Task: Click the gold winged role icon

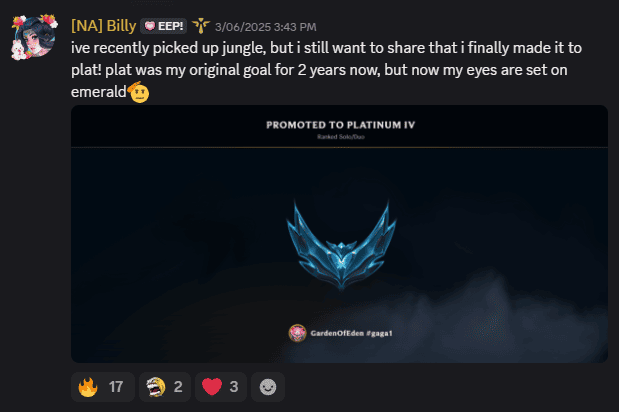Action: pos(201,26)
